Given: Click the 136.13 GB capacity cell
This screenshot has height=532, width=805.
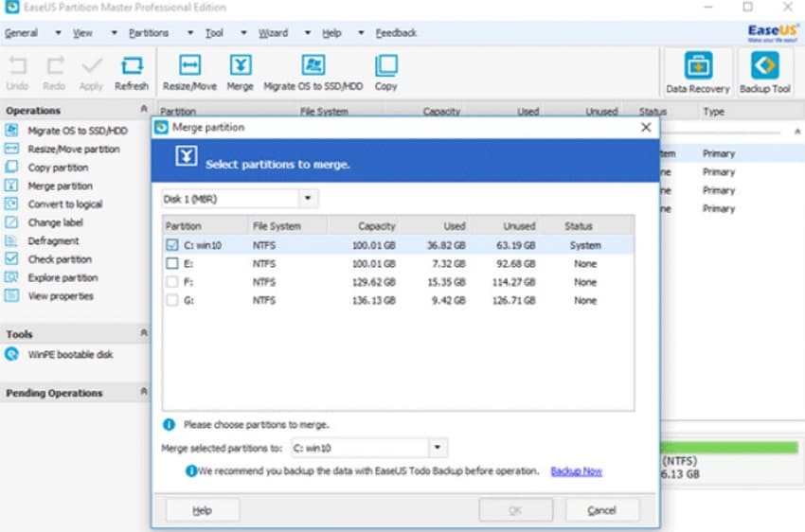Looking at the screenshot, I should pos(374,301).
